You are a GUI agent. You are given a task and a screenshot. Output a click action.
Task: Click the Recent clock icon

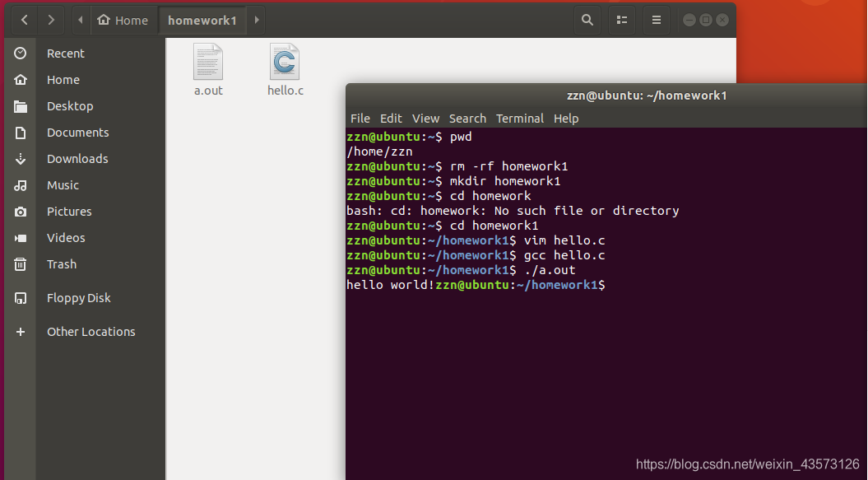coord(21,54)
